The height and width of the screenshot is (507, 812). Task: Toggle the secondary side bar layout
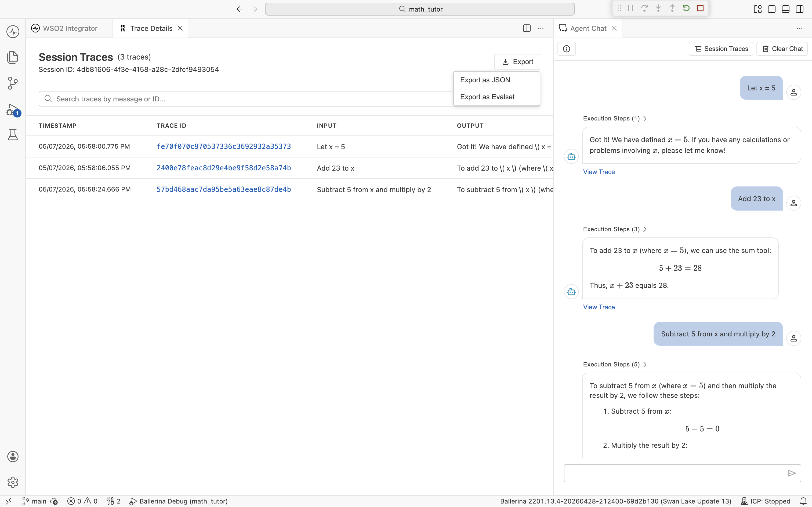click(800, 9)
